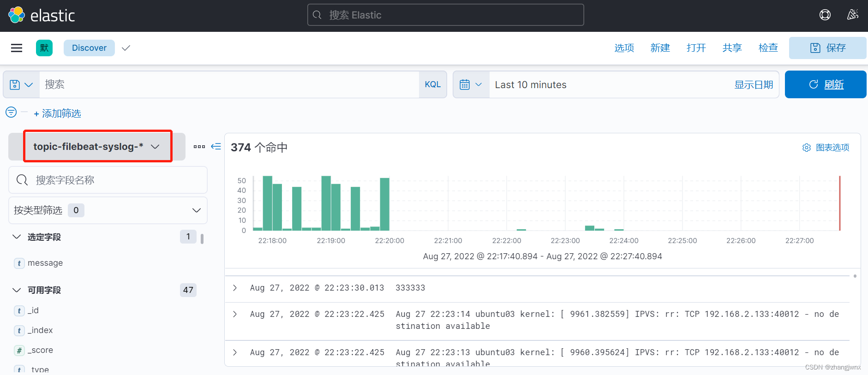Collapse the selected fields section
Screen dimensions: 868x375
point(17,237)
